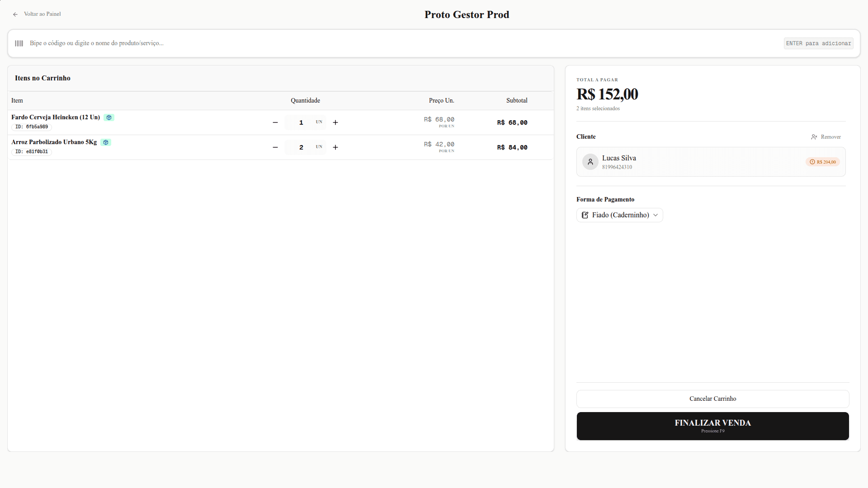Click the dropdown chevron next to Fiado (Caderninho)
868x488 pixels.
656,215
